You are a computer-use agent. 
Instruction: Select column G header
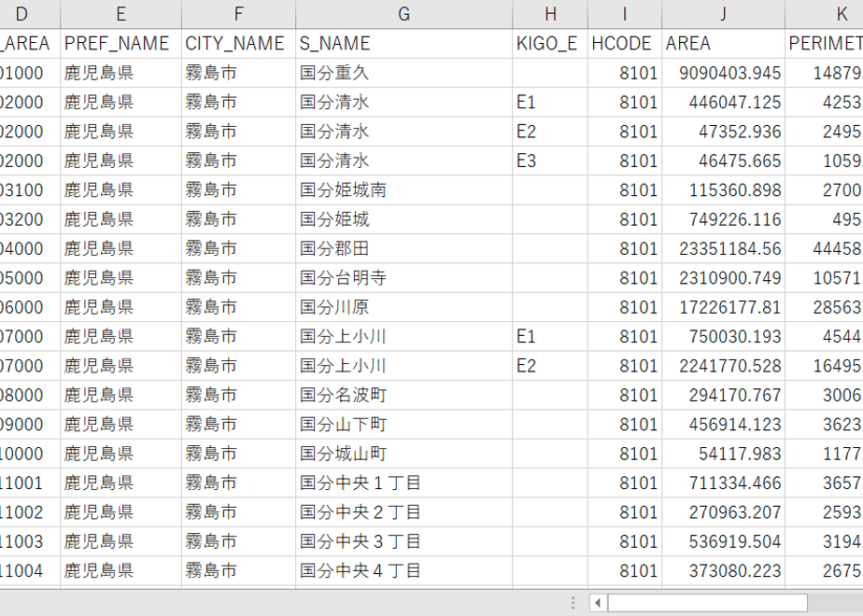click(x=404, y=14)
